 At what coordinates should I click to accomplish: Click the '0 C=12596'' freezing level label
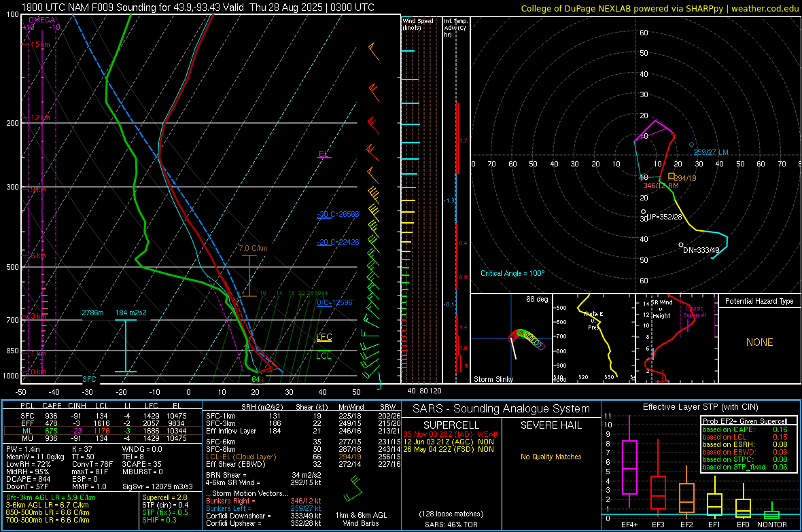pyautogui.click(x=335, y=302)
